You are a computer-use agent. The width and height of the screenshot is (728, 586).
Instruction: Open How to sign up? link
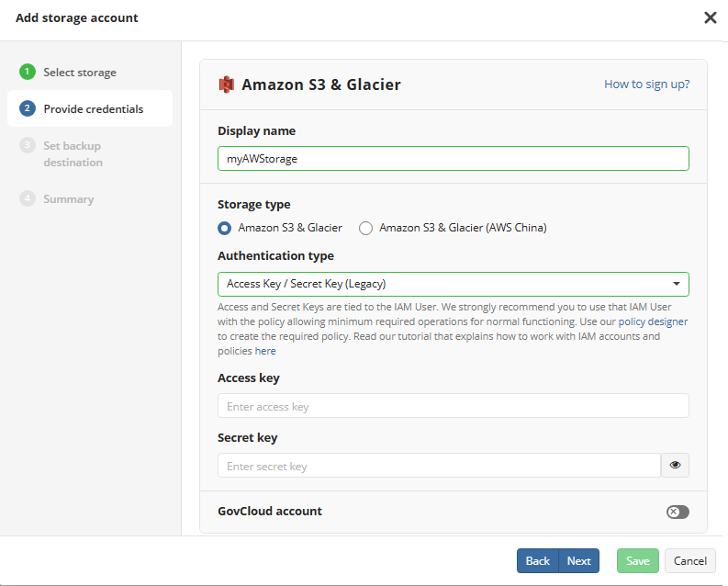[x=646, y=85]
